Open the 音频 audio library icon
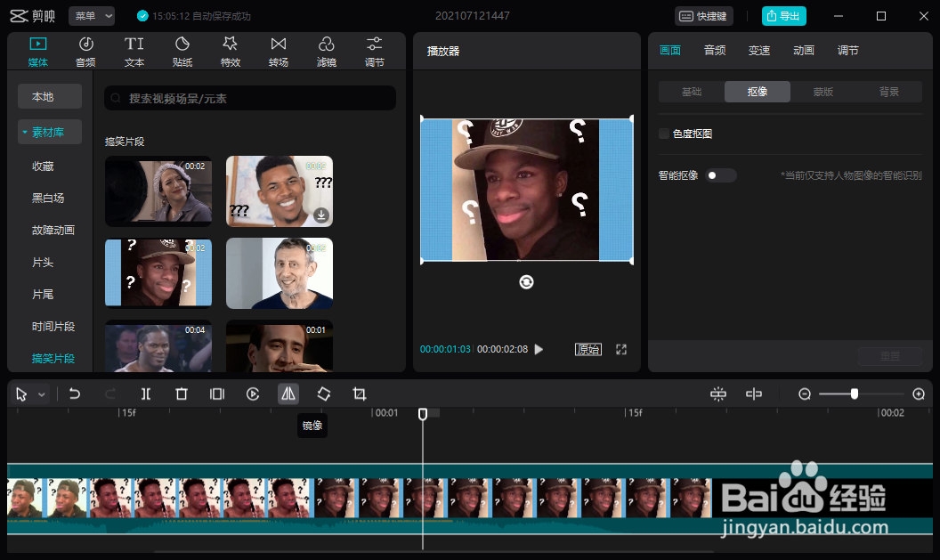The width and height of the screenshot is (940, 560). pyautogui.click(x=85, y=52)
